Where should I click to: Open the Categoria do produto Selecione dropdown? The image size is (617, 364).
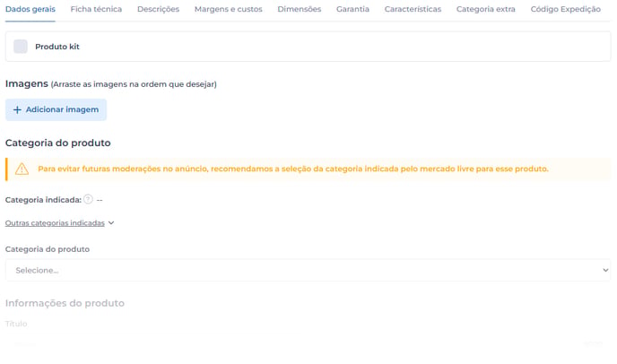tap(308, 271)
